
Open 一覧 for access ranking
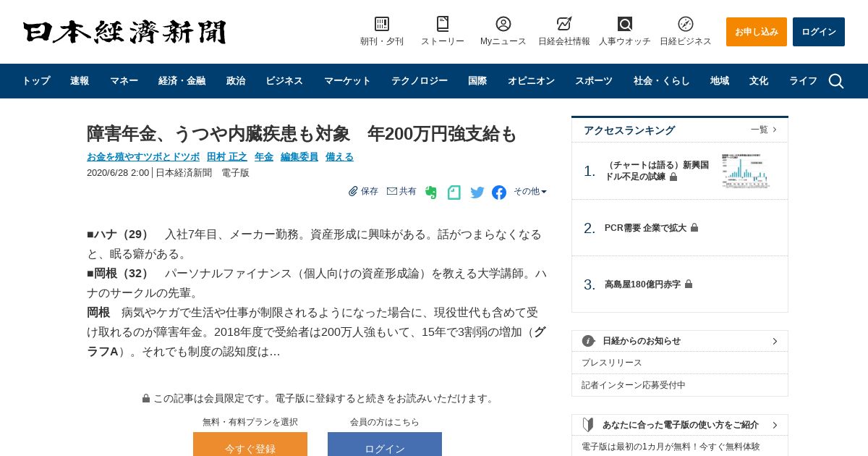click(764, 130)
